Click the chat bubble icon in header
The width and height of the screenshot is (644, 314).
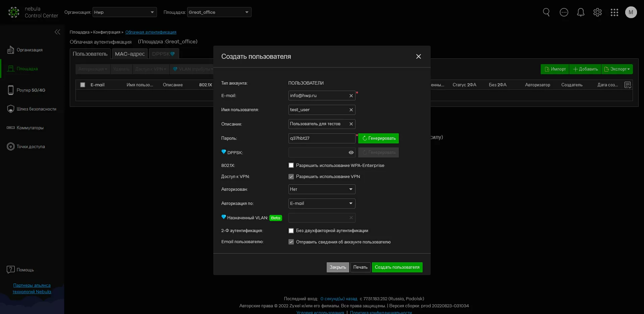(564, 12)
